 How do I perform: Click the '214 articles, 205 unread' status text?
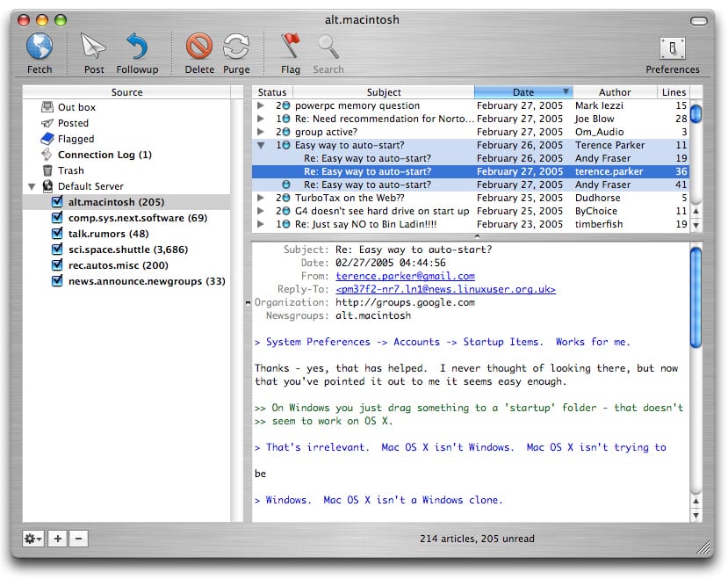(477, 539)
